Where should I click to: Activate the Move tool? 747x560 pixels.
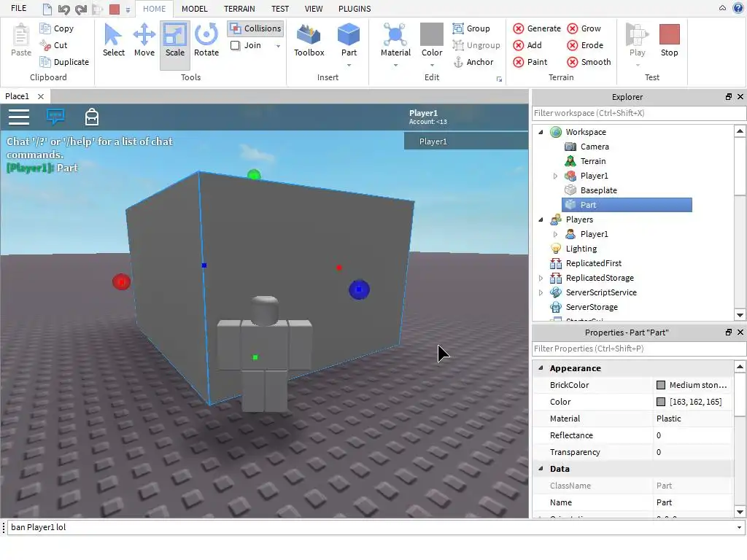pos(144,41)
